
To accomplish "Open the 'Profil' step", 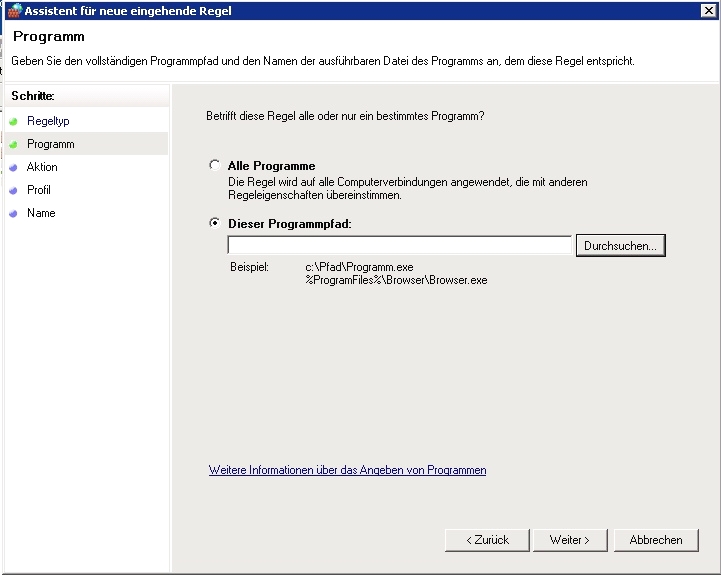I will [39, 190].
